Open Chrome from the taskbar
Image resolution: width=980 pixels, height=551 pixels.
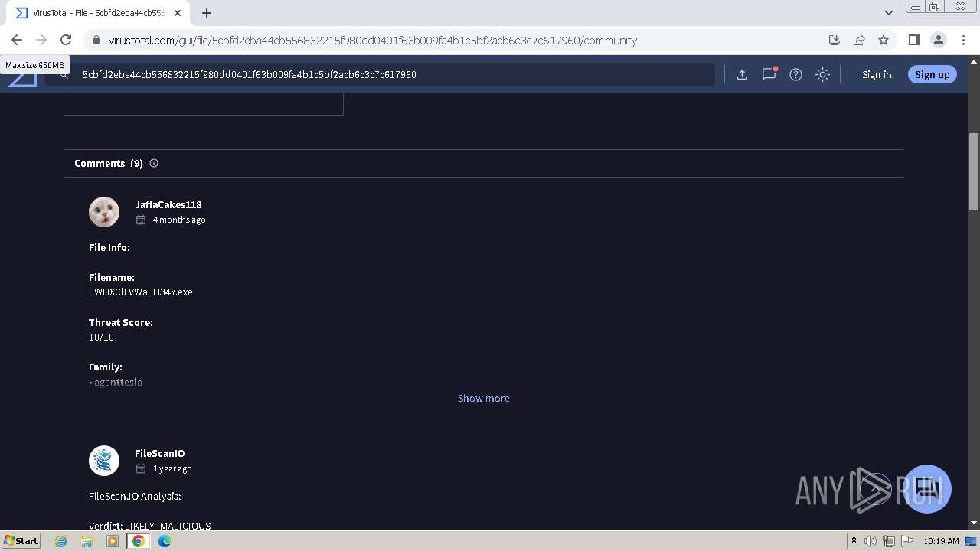139,541
